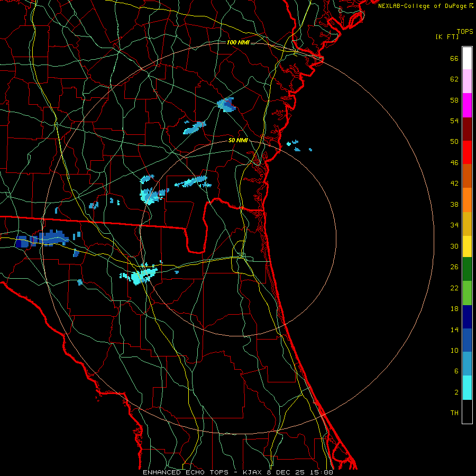Click the 'TOPS' legend title
The width and height of the screenshot is (476, 476).
pos(465,32)
